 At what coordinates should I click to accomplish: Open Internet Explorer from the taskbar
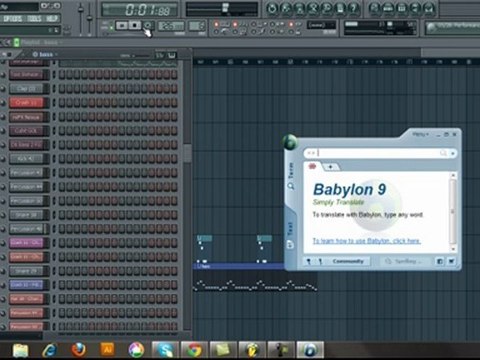pos(50,350)
